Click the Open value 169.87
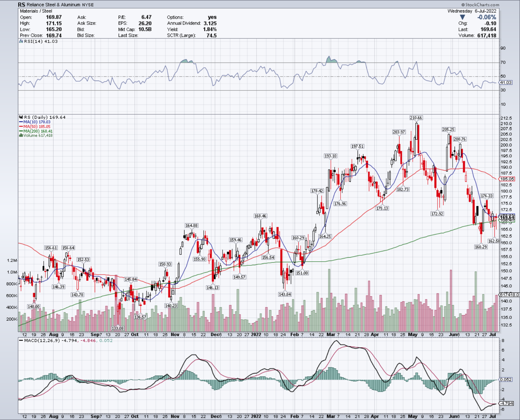The width and height of the screenshot is (520, 420). [x=54, y=17]
